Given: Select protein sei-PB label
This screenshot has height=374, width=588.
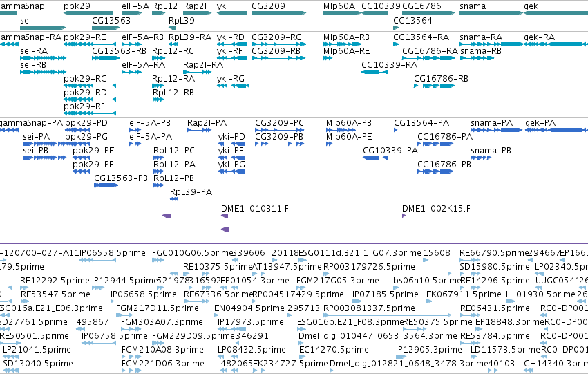Looking at the screenshot, I should tap(36, 151).
